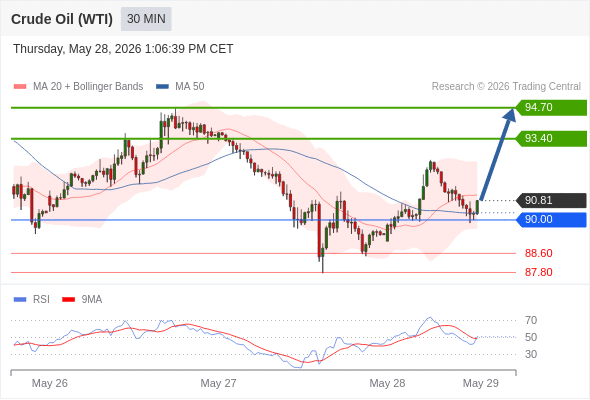Click the 9MA legend label
Image resolution: width=590 pixels, height=400 pixels.
pos(92,300)
